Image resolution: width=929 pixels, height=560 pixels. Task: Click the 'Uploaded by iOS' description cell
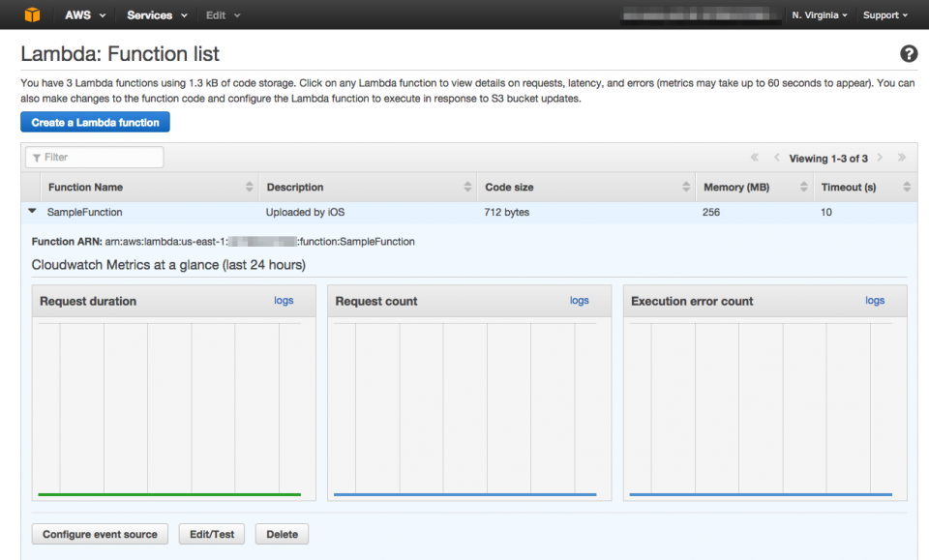coord(305,212)
